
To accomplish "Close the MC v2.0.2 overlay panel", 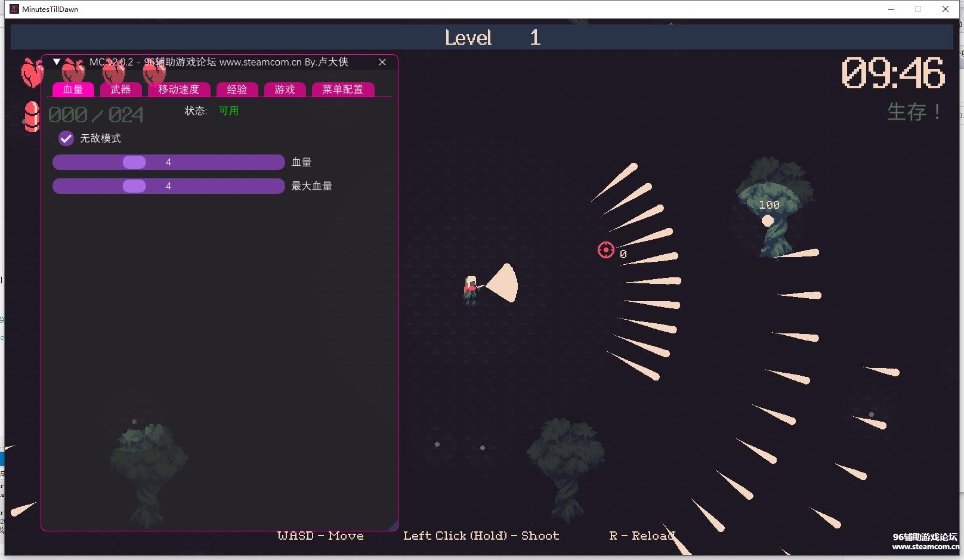I will [382, 62].
